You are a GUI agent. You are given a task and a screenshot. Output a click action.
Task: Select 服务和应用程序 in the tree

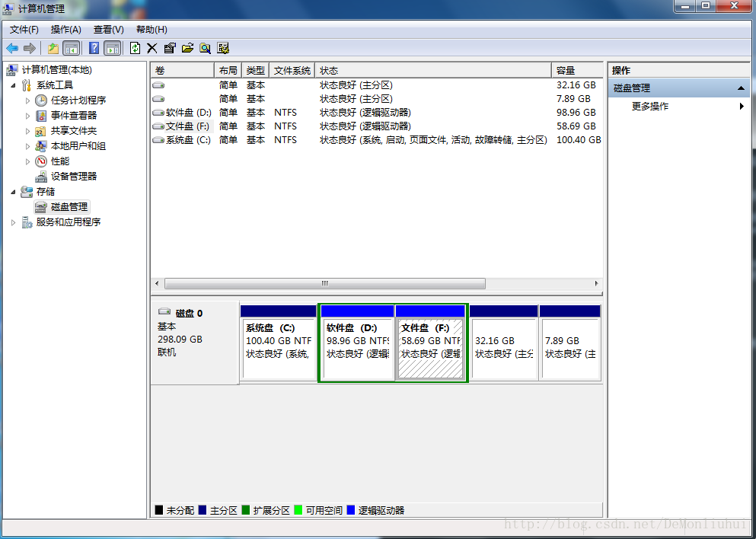click(69, 222)
